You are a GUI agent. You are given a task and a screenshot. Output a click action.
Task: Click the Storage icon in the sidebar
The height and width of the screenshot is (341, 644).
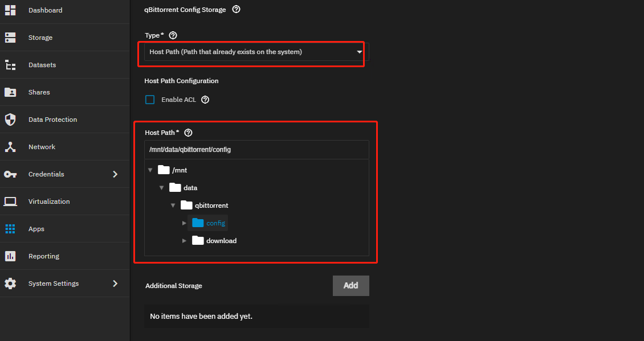[10, 38]
